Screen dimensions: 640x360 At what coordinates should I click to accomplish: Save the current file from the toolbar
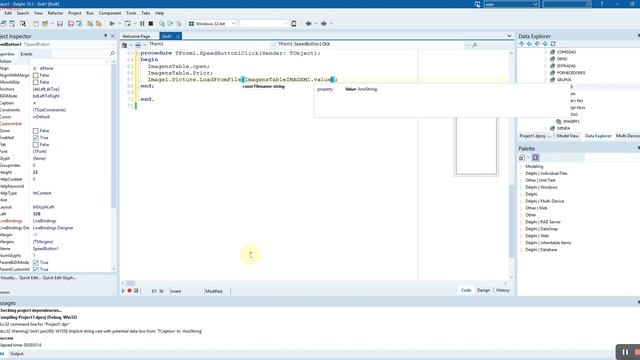(60, 24)
